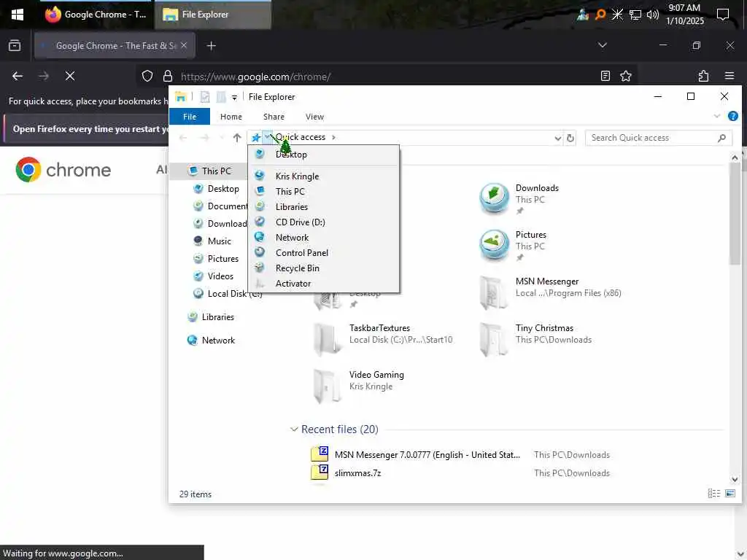Choose Activator in the dropdown list

[323, 284]
